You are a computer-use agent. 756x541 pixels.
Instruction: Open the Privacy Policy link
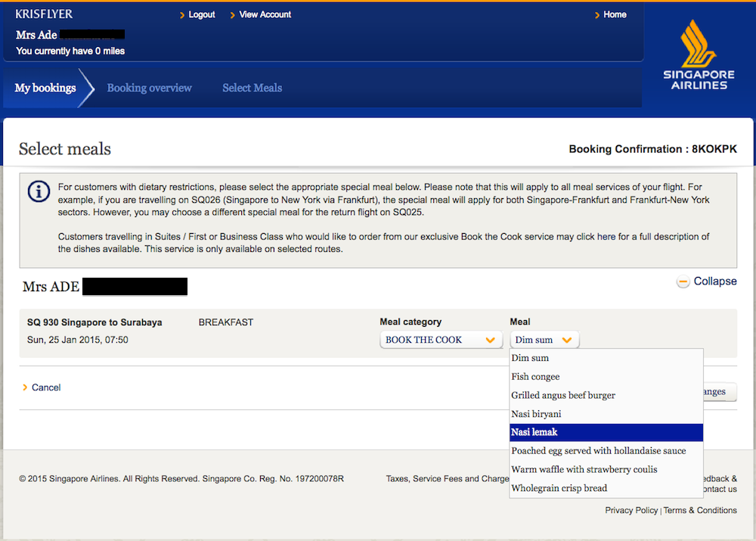631,511
